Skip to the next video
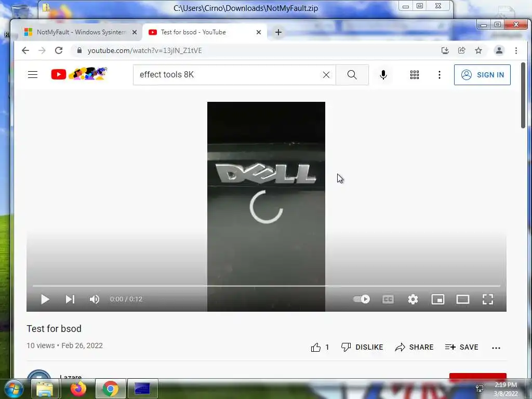 point(70,299)
